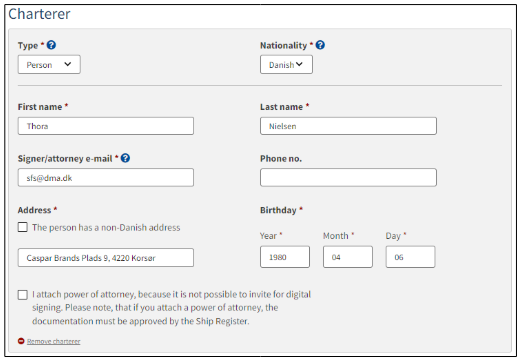Image resolution: width=523 pixels, height=362 pixels.
Task: Click the empty Phone no. field
Action: (348, 177)
